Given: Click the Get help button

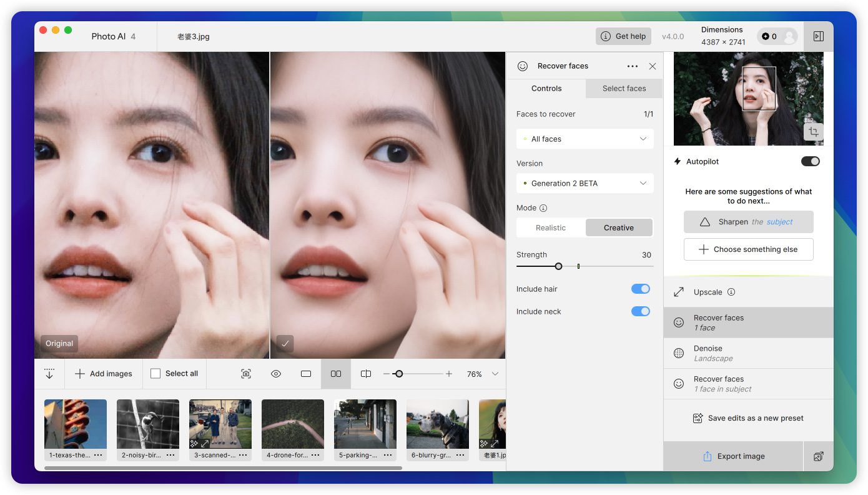Looking at the screenshot, I should tap(623, 36).
